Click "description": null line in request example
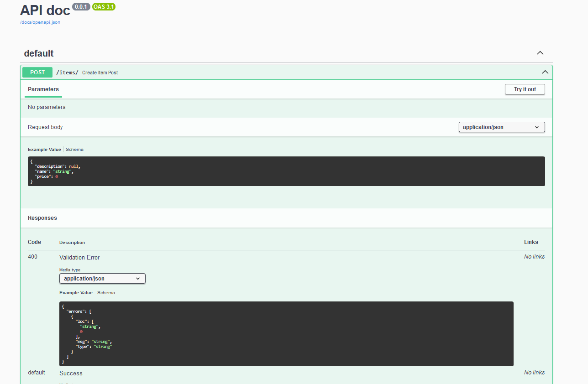588x384 pixels. 58,166
